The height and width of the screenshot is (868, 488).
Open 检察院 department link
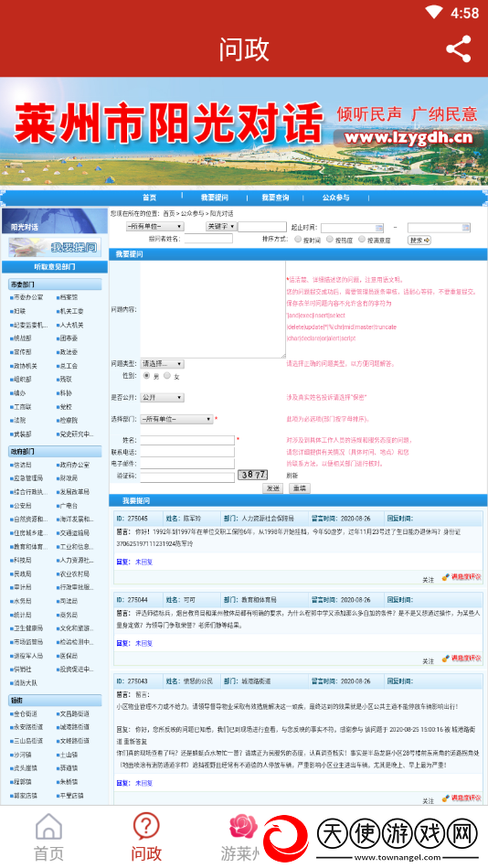(x=69, y=421)
